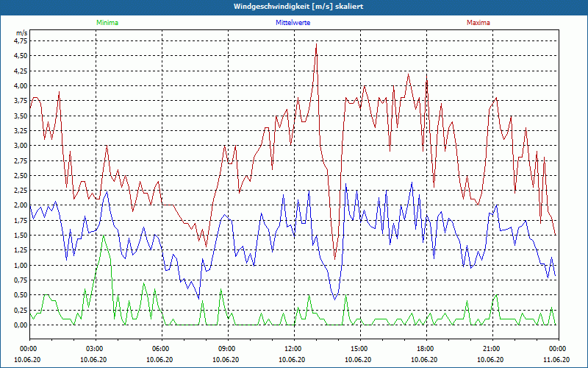
Task: Click the y-axis value '4,75'
Action: (x=22, y=41)
